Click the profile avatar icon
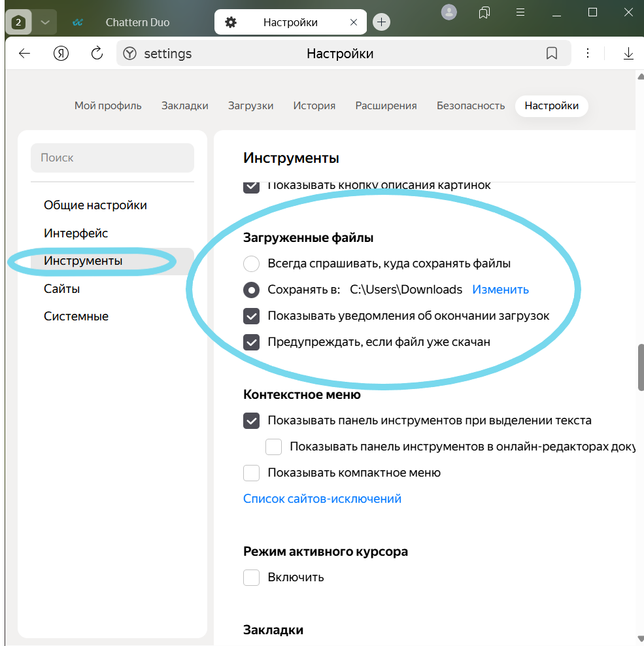 449,12
